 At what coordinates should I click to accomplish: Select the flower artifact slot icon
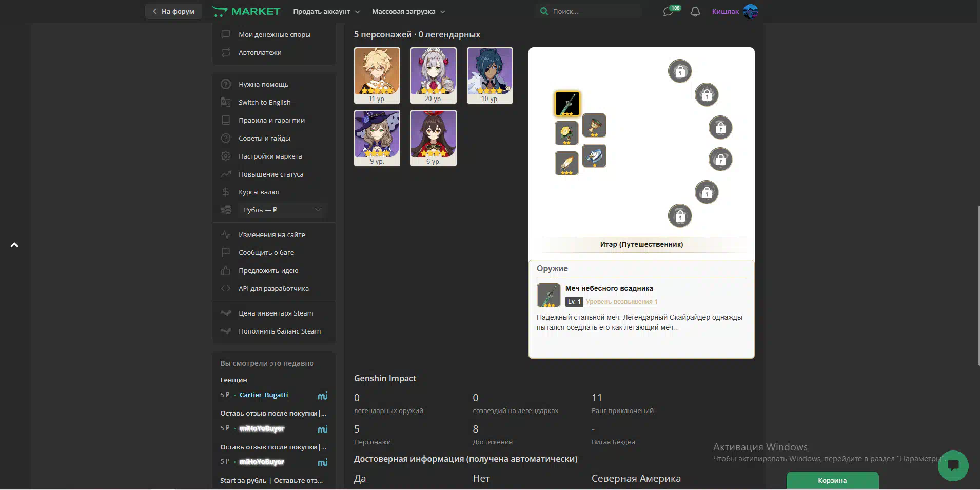click(566, 133)
